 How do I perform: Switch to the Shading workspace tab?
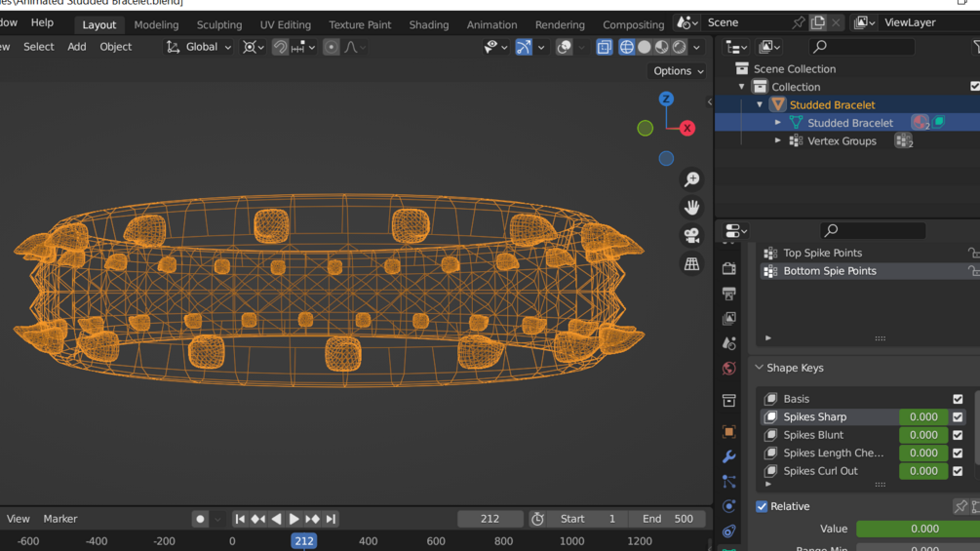click(x=429, y=25)
